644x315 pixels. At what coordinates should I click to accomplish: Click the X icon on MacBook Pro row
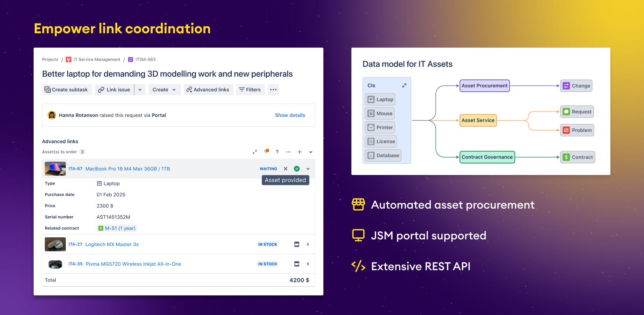(x=286, y=169)
